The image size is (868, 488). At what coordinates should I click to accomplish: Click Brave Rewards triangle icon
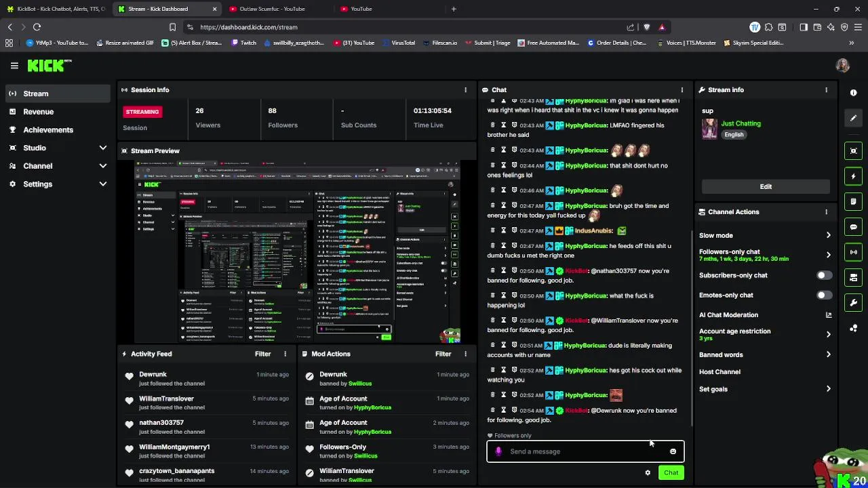662,27
